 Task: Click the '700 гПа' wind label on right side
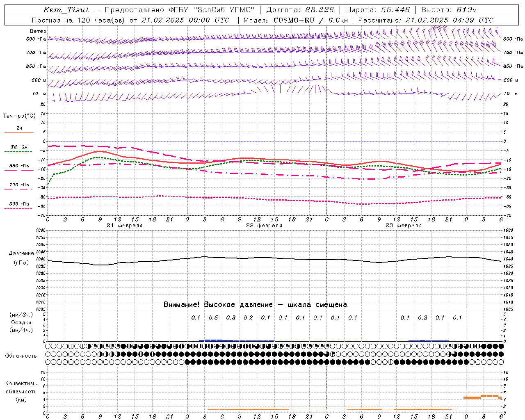513,52
